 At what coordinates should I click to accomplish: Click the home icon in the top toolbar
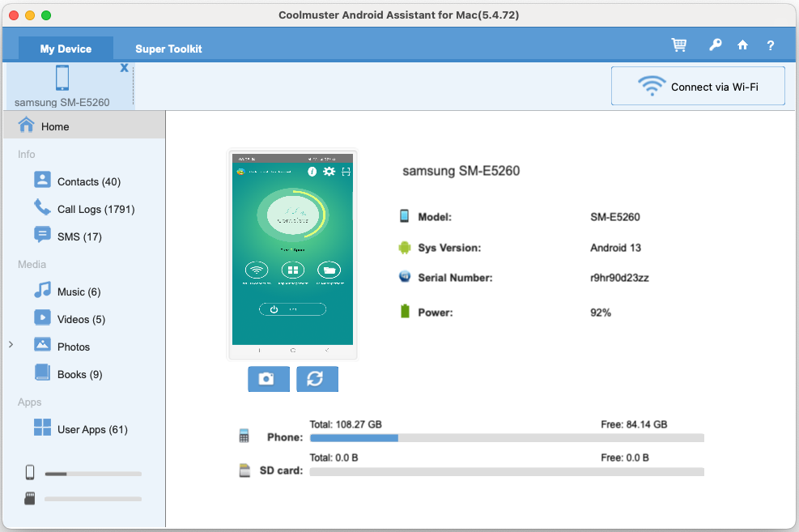[x=742, y=45]
